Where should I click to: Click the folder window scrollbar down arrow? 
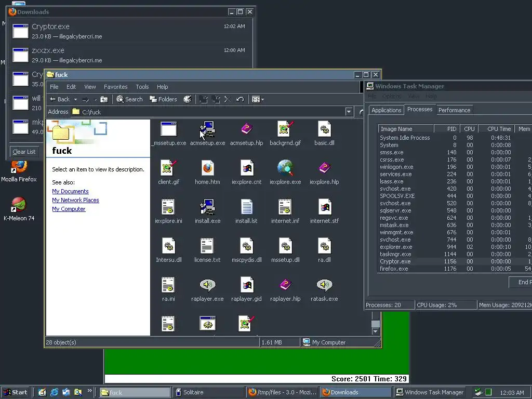tap(375, 331)
